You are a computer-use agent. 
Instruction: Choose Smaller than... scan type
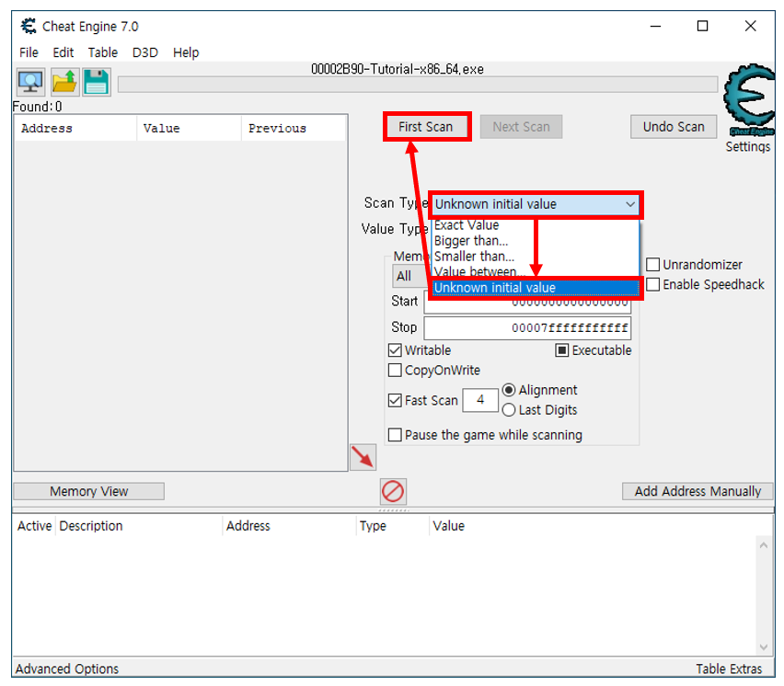coord(535,257)
